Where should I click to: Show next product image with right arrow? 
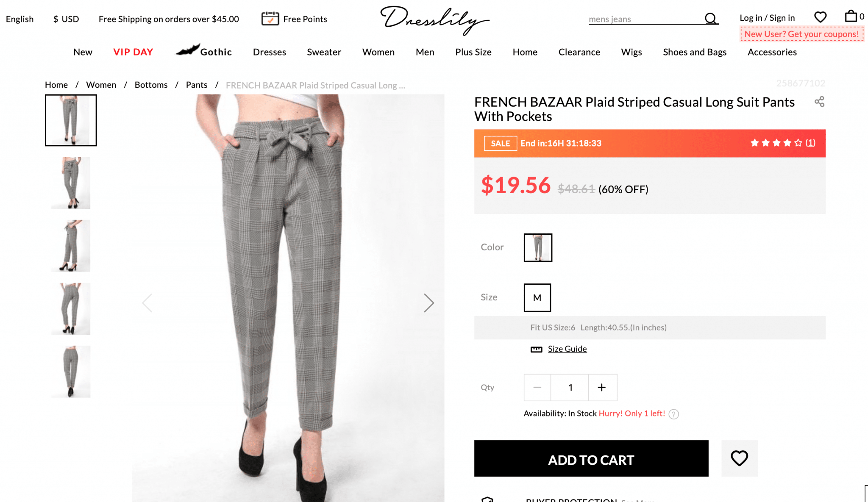coord(429,303)
